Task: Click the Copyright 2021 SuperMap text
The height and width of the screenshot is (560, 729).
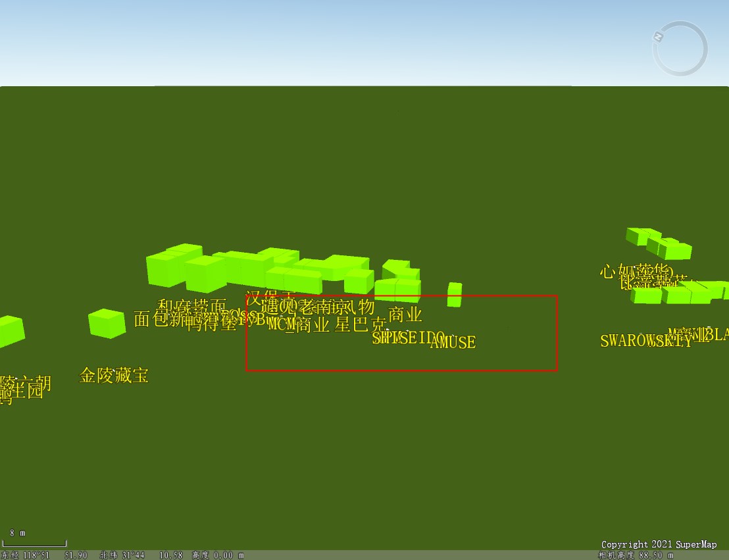Action: click(659, 544)
